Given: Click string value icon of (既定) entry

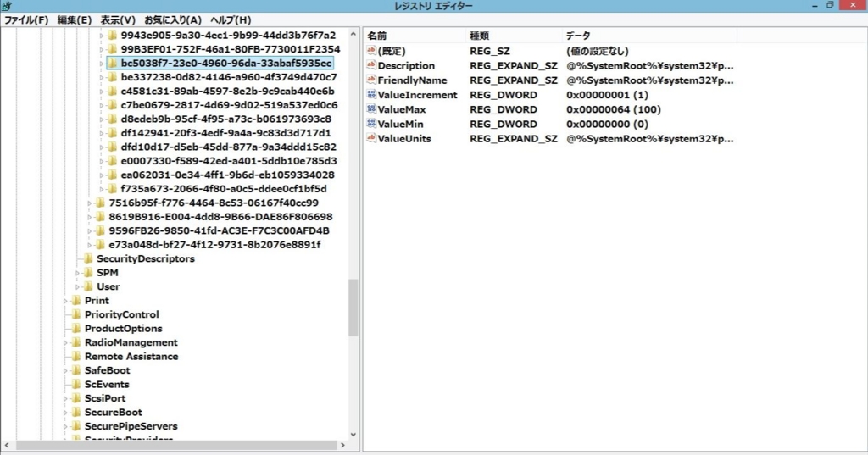Looking at the screenshot, I should (371, 50).
